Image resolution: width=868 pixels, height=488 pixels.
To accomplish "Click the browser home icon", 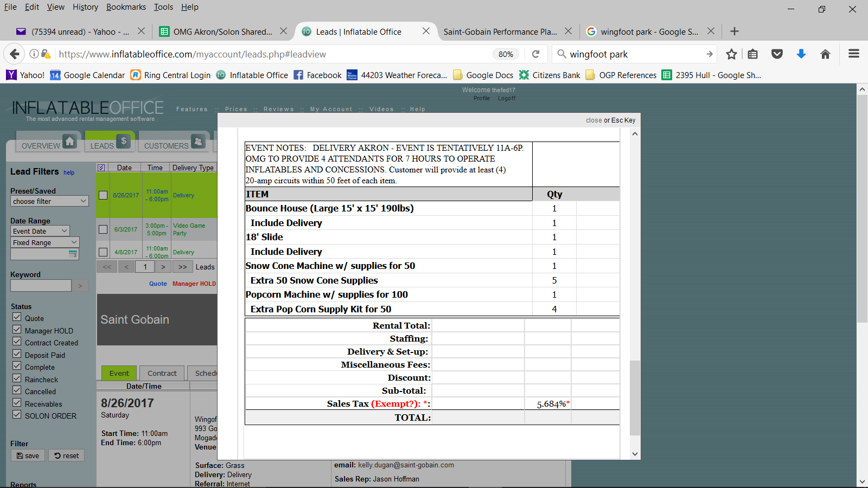I will pos(825,54).
